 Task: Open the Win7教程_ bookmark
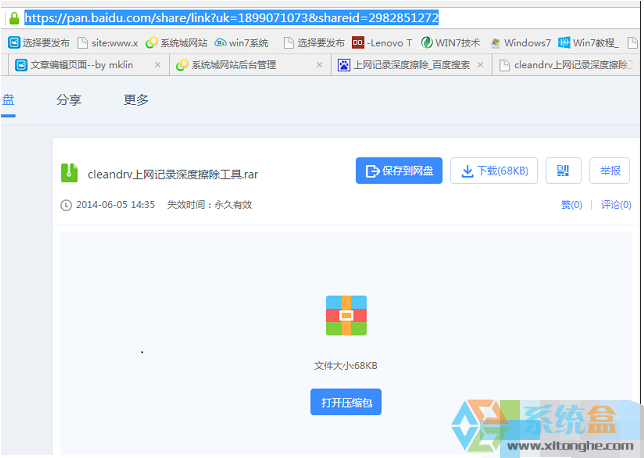click(588, 43)
